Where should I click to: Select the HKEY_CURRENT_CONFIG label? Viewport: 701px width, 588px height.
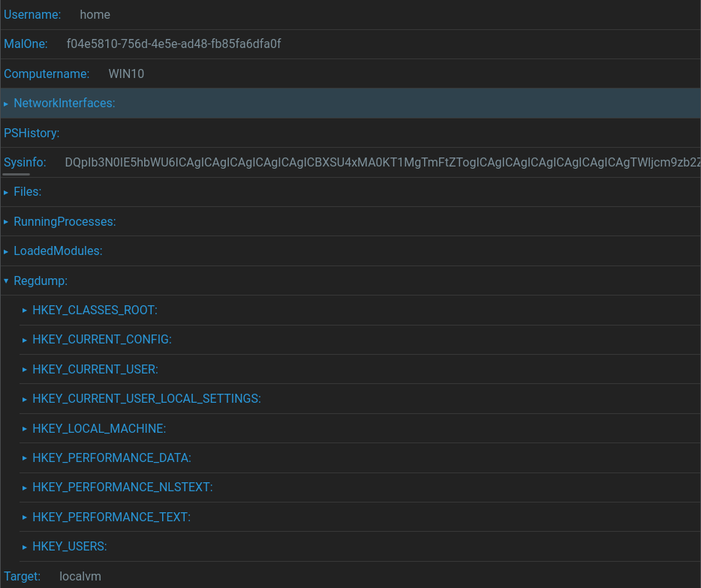(x=102, y=340)
